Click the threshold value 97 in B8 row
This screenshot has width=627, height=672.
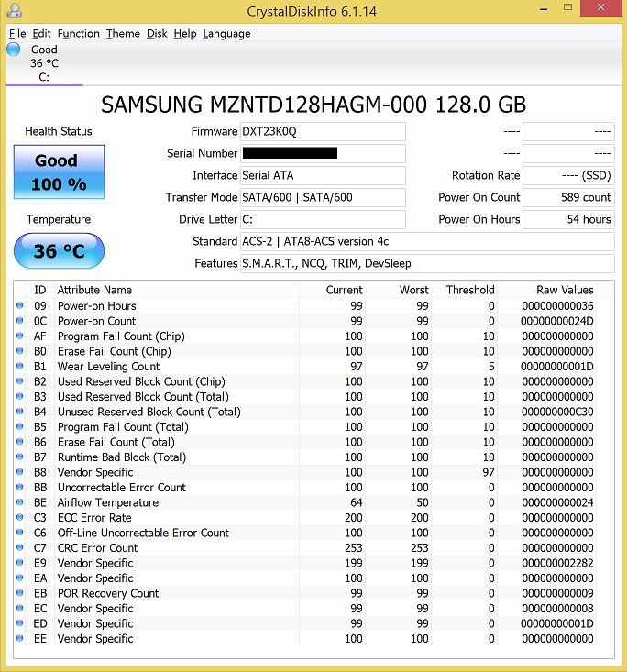point(489,472)
